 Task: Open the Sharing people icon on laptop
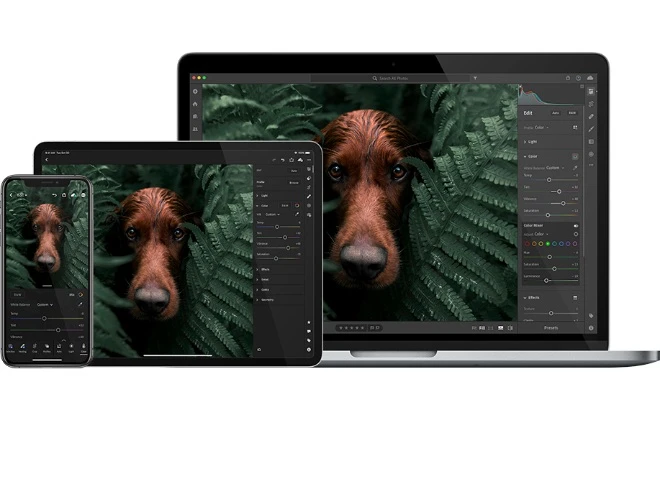195,129
